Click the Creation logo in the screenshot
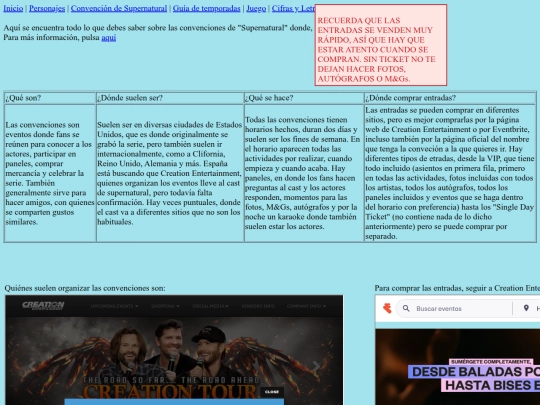540x405 pixels. click(x=43, y=305)
